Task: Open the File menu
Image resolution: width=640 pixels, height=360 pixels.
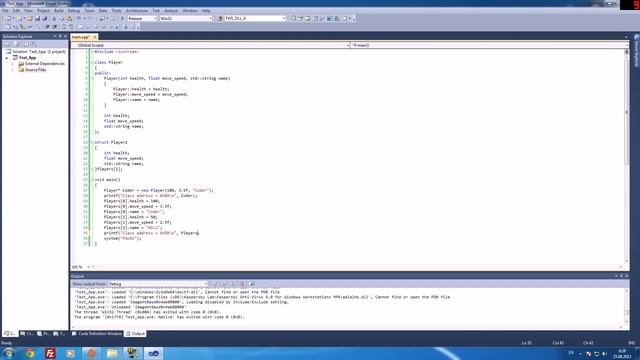Action: click(x=5, y=11)
